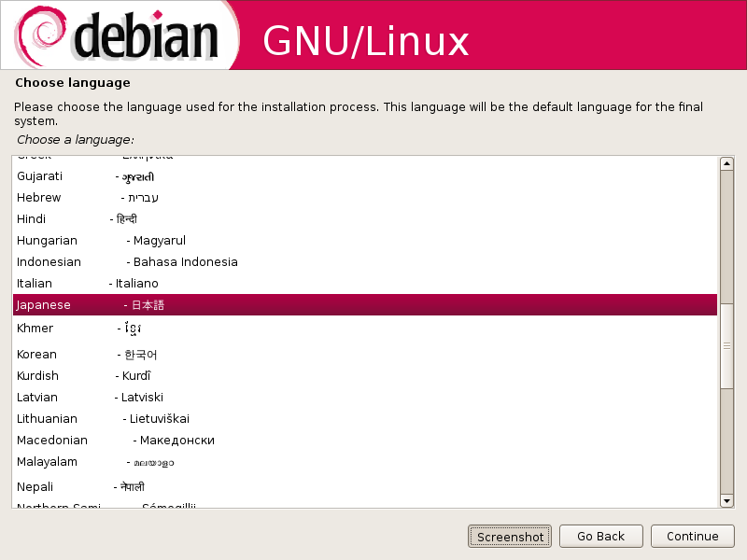Select Hebrew in the language list
Viewport: 747px width, 560px height.
(365, 198)
